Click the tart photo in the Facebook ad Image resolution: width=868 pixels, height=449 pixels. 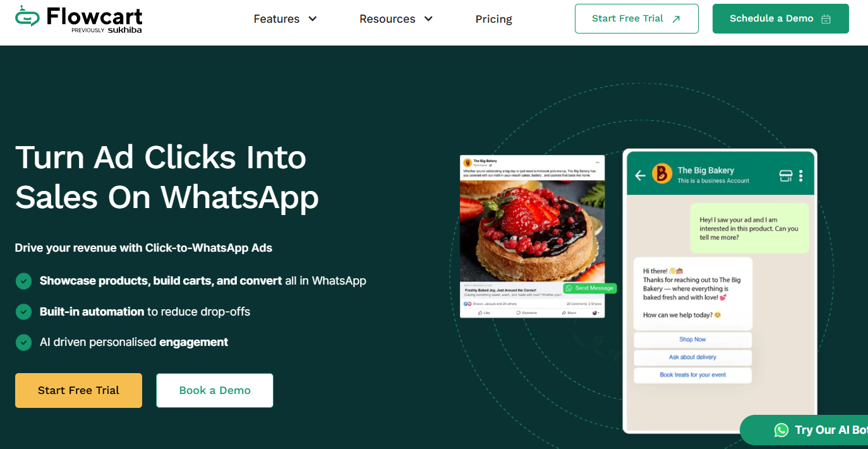532,230
